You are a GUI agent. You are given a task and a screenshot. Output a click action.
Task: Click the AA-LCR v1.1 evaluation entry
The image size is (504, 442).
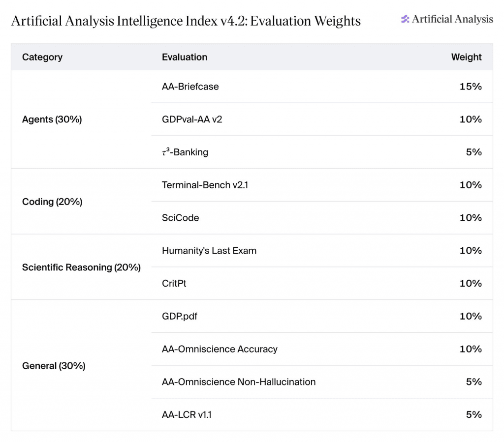tap(187, 415)
